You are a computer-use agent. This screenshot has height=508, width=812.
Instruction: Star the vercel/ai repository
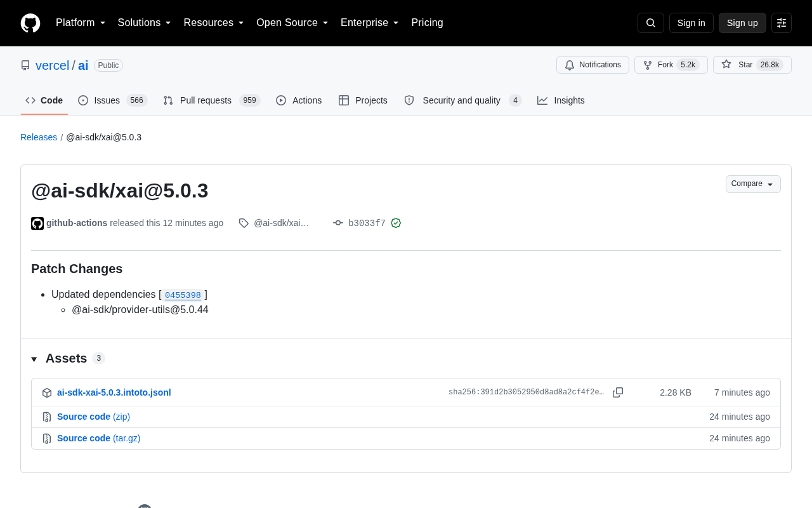tap(752, 65)
